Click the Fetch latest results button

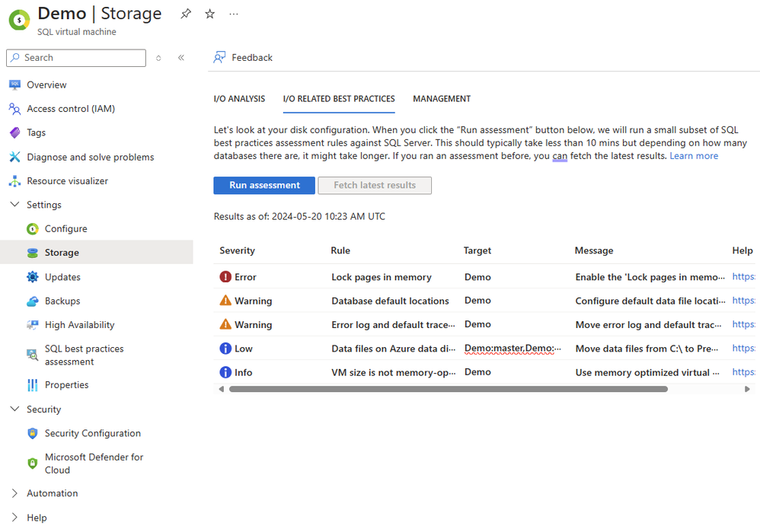tap(375, 185)
